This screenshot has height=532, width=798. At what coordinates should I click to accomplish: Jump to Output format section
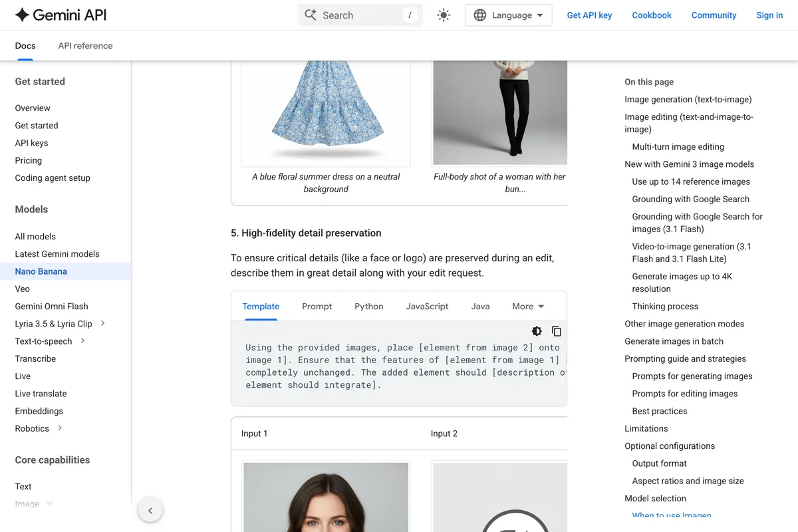pos(659,464)
